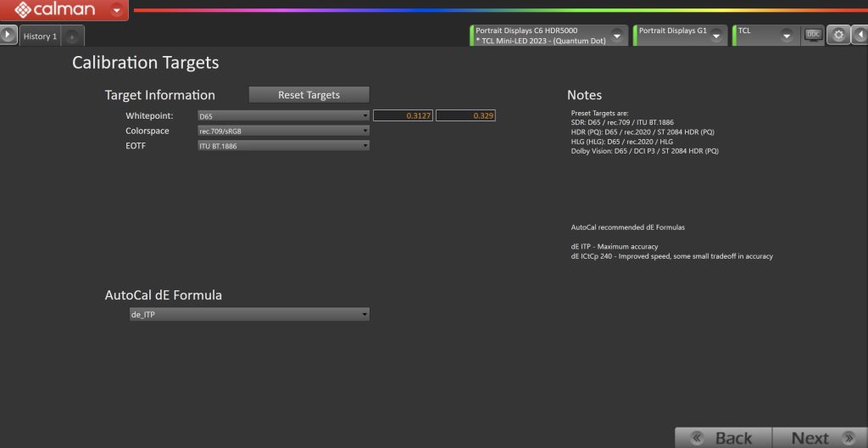Image resolution: width=868 pixels, height=448 pixels.
Task: Click the Target Information heading
Action: point(160,95)
